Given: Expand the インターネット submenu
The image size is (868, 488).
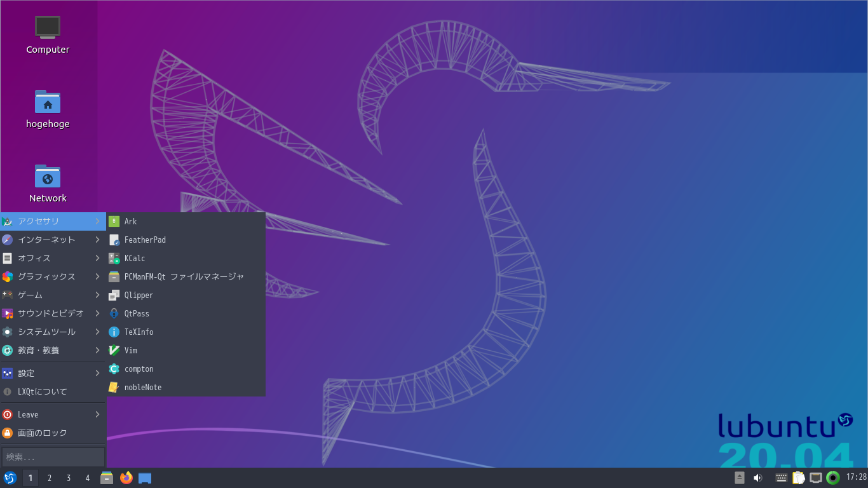Looking at the screenshot, I should click(53, 240).
